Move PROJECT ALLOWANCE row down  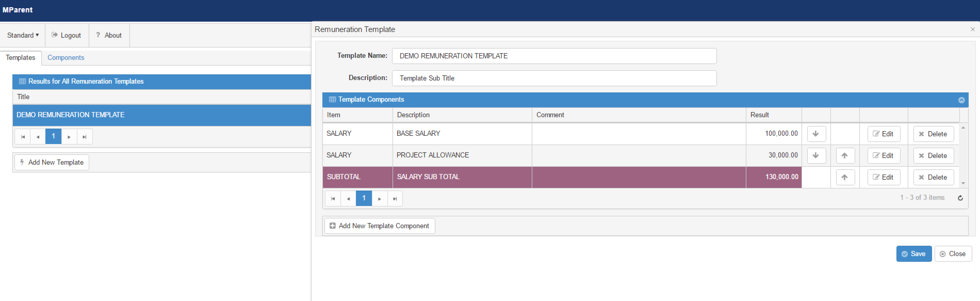pos(816,155)
